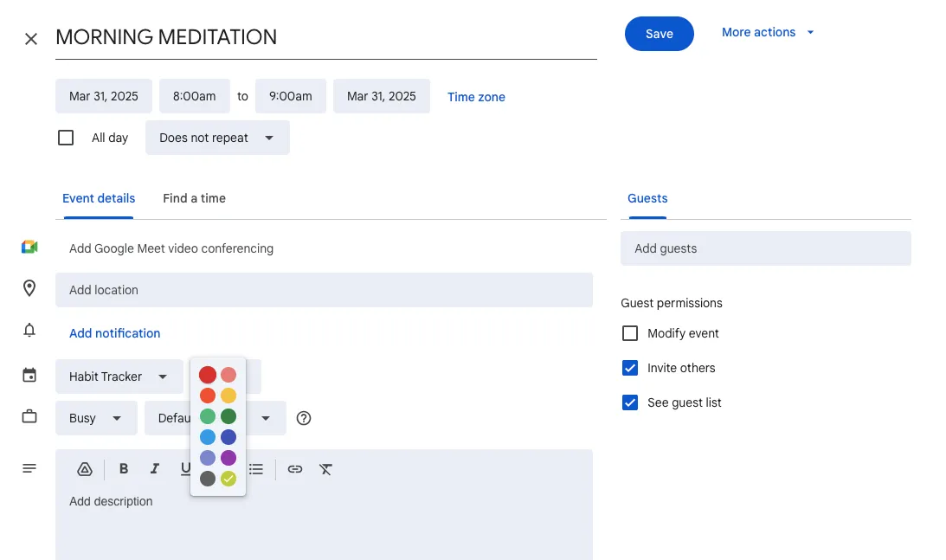Open the More actions menu
This screenshot has height=560, width=946.
(768, 33)
